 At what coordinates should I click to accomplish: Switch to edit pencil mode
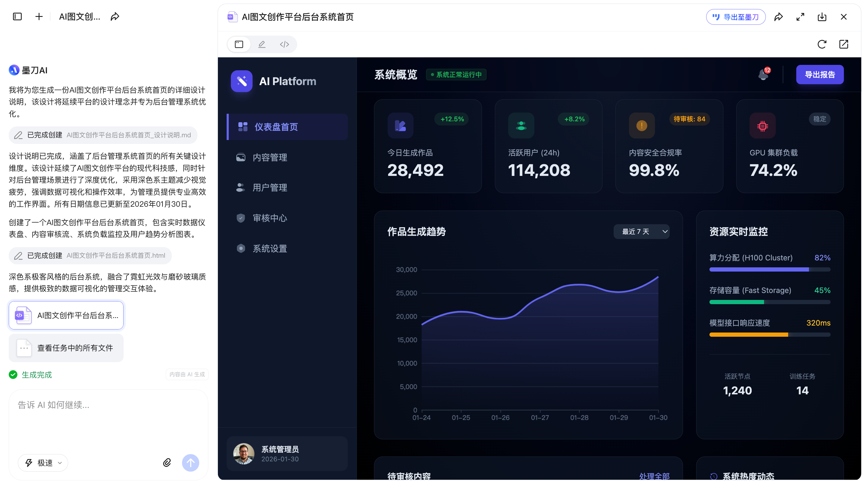[x=262, y=44]
